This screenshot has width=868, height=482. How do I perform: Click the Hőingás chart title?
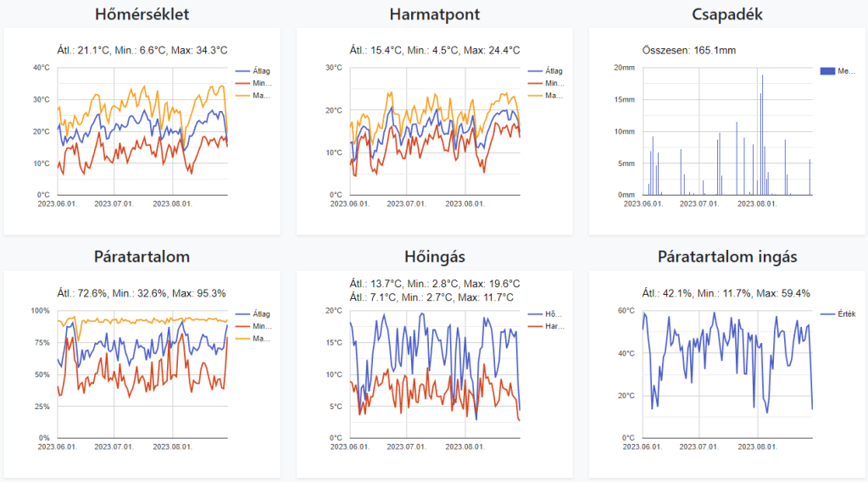point(434,257)
